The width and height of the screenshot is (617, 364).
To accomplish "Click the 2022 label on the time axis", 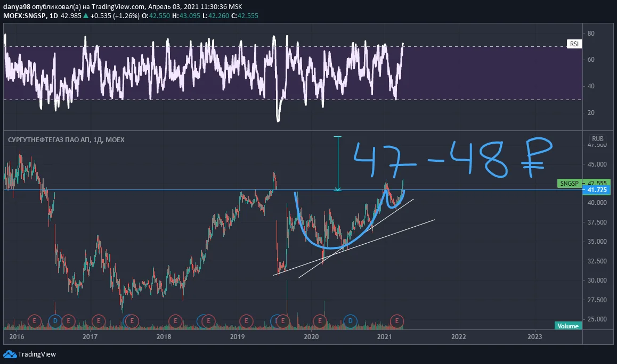I will pos(458,336).
